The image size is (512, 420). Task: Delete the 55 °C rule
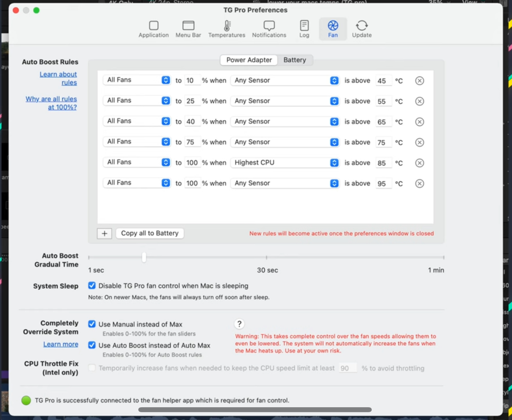[419, 101]
